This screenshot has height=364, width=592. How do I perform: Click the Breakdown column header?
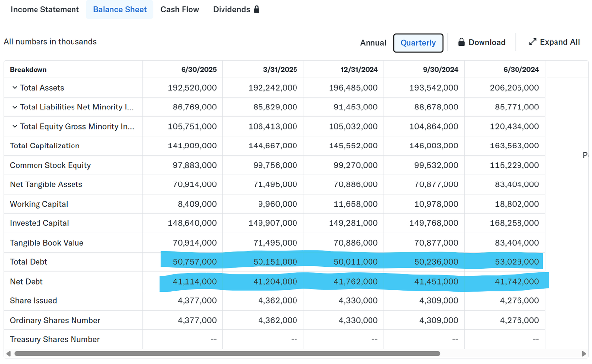pyautogui.click(x=28, y=70)
